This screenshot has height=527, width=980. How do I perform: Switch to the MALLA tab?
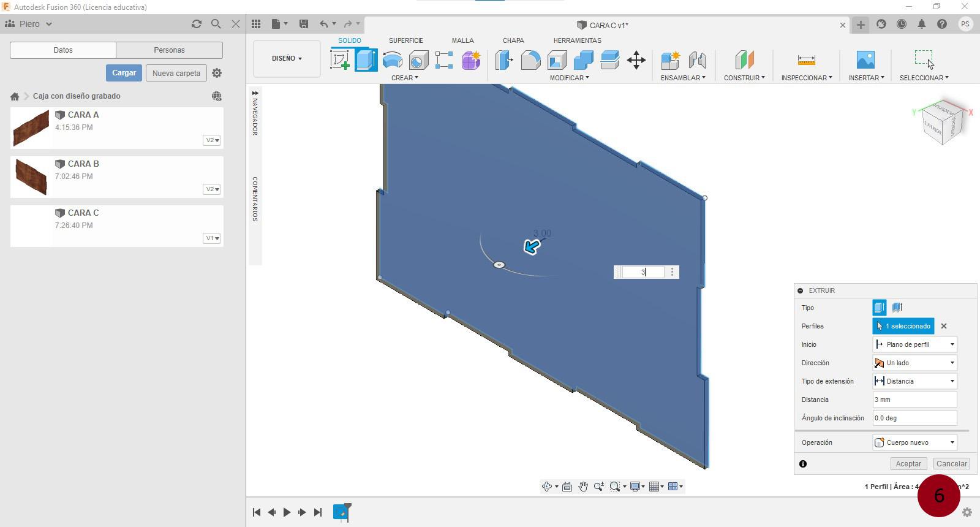(x=463, y=40)
